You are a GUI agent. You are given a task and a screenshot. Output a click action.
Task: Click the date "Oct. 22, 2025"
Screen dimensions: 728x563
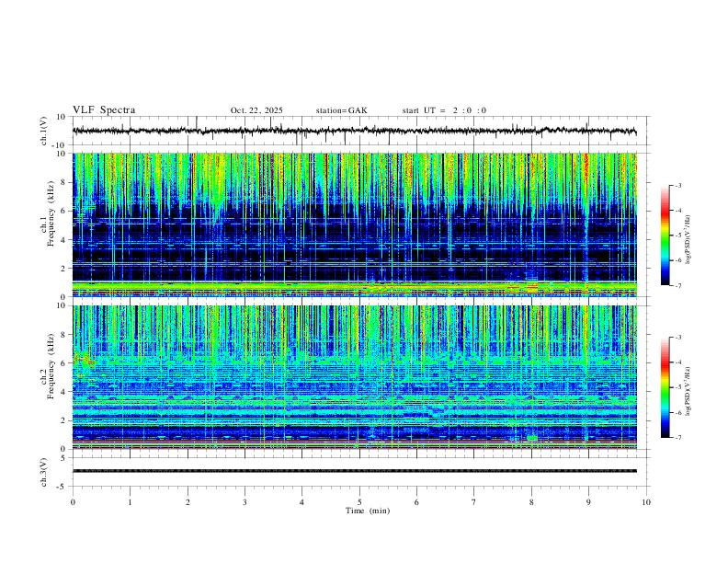click(256, 110)
